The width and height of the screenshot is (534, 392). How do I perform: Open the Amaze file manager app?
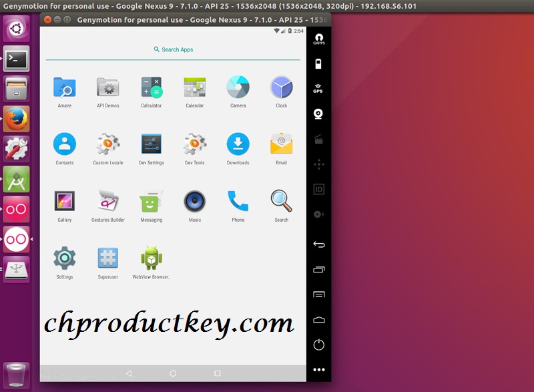pos(64,87)
